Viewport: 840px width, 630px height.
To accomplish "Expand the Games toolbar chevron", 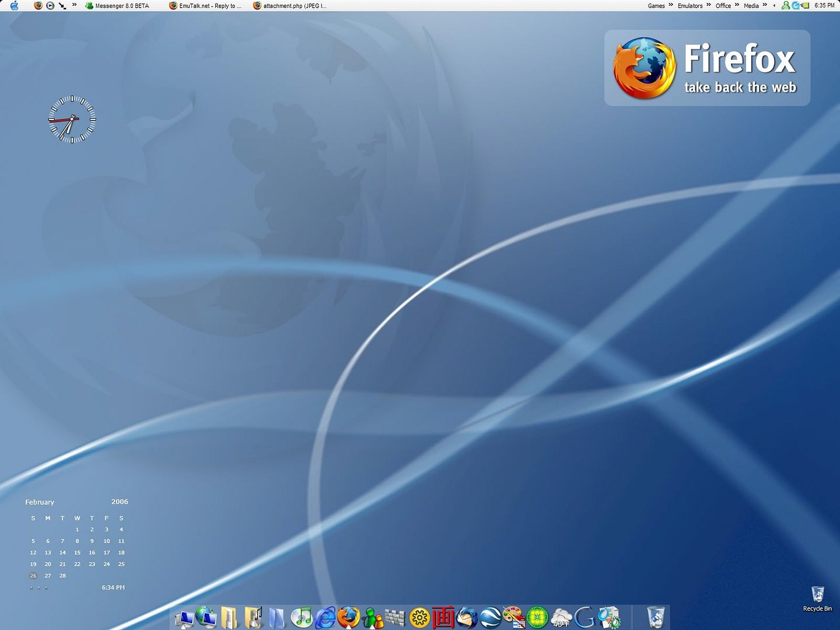I will pos(671,5).
